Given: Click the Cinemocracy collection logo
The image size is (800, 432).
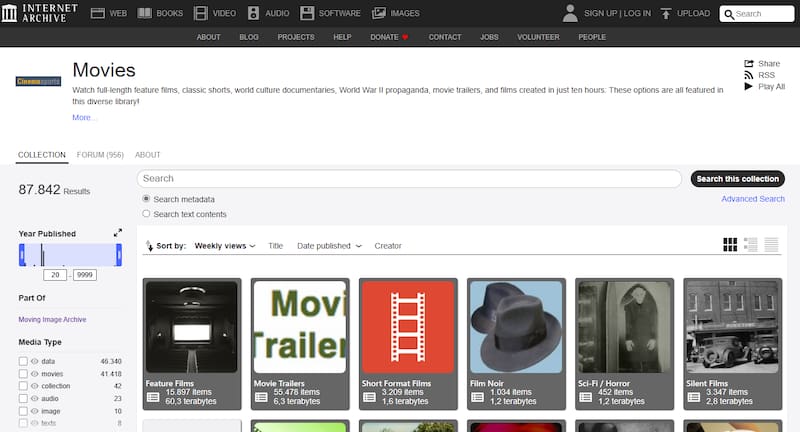Looking at the screenshot, I should [x=38, y=81].
